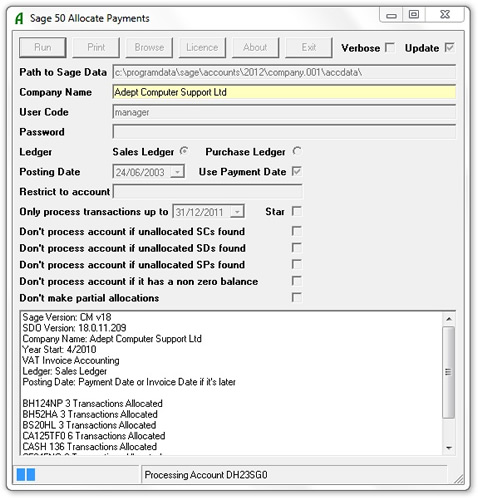Click the 'VAT Invoice Accounting' log line
Viewport: 478px width, 500px height.
coord(71,360)
